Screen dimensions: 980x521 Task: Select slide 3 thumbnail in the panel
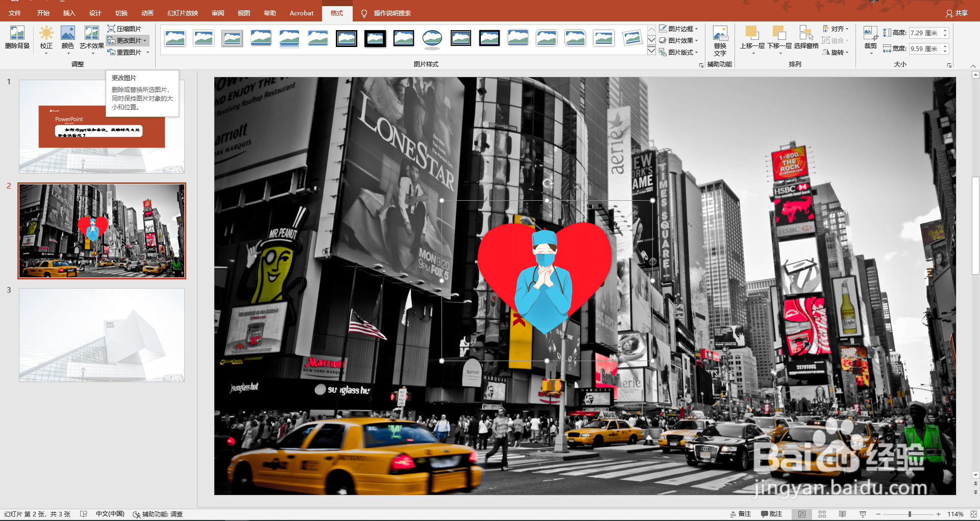pos(102,335)
